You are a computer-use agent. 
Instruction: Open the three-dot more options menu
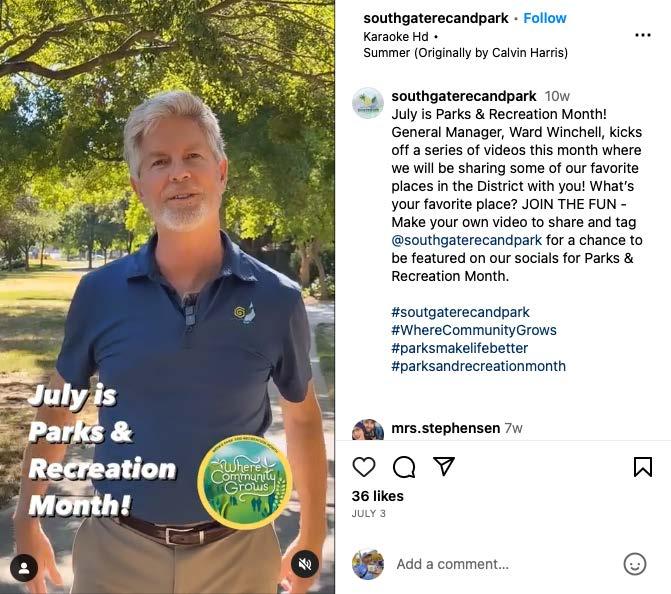(x=643, y=35)
